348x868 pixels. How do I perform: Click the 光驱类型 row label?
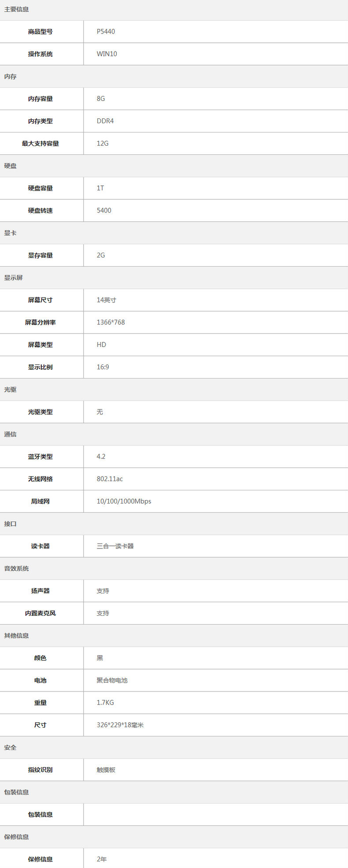(x=41, y=412)
